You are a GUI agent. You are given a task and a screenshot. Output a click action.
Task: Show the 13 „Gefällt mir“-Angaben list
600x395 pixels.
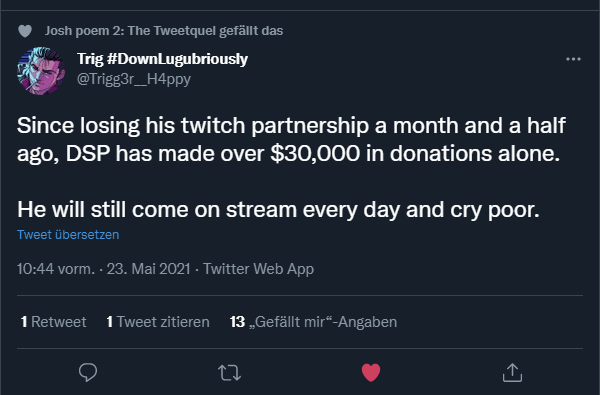(313, 322)
